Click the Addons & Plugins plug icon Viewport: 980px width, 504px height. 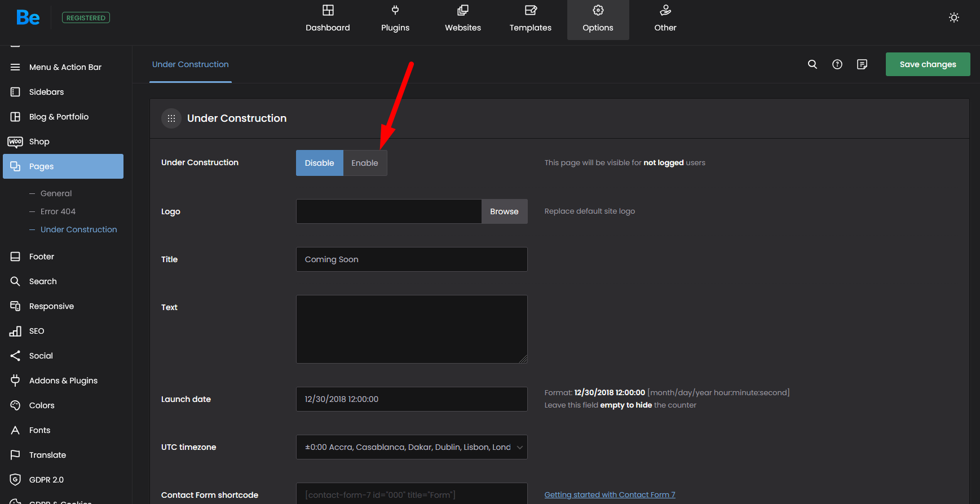[x=15, y=381]
